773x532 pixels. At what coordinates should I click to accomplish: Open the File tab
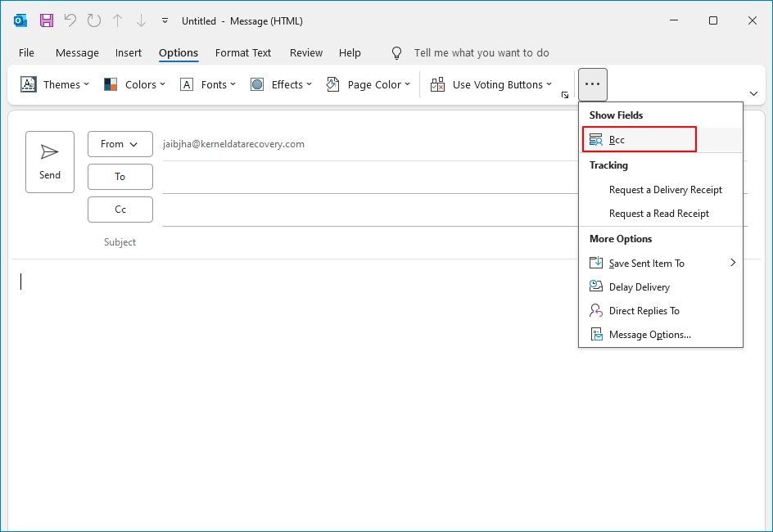point(27,52)
